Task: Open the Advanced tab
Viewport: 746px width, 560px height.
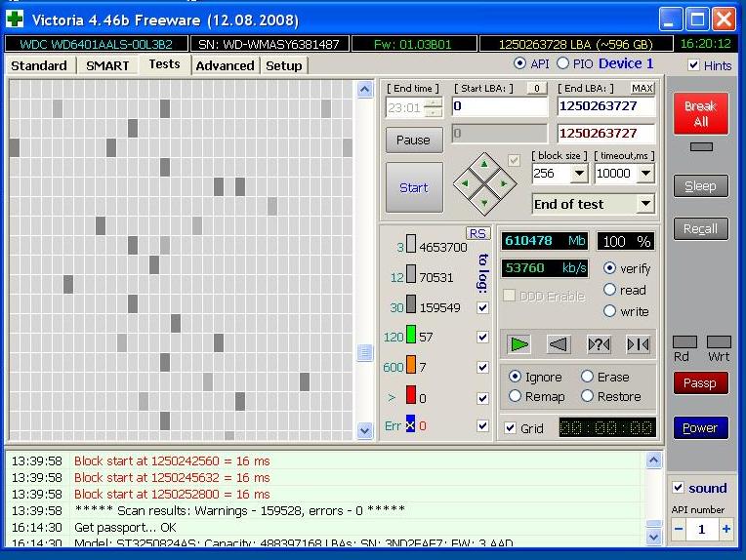Action: point(225,65)
